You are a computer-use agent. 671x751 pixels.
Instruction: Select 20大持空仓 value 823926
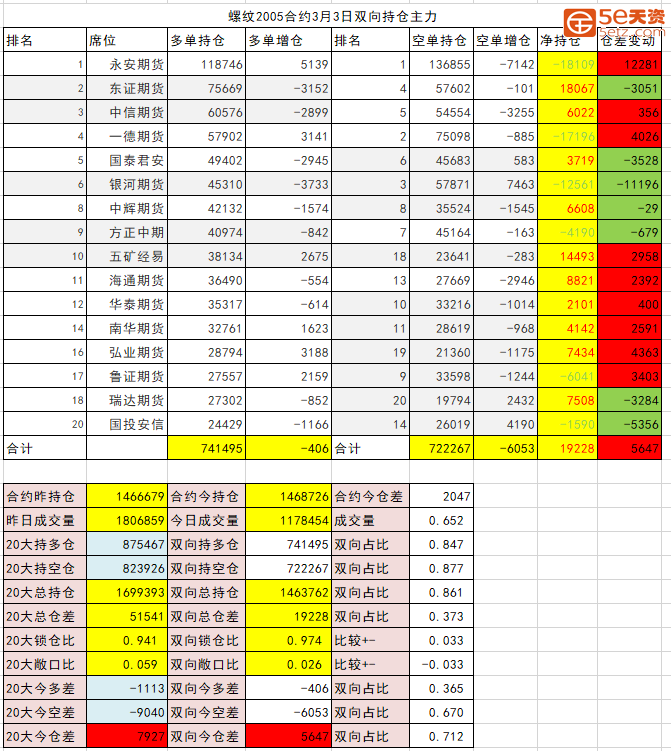coord(127,568)
